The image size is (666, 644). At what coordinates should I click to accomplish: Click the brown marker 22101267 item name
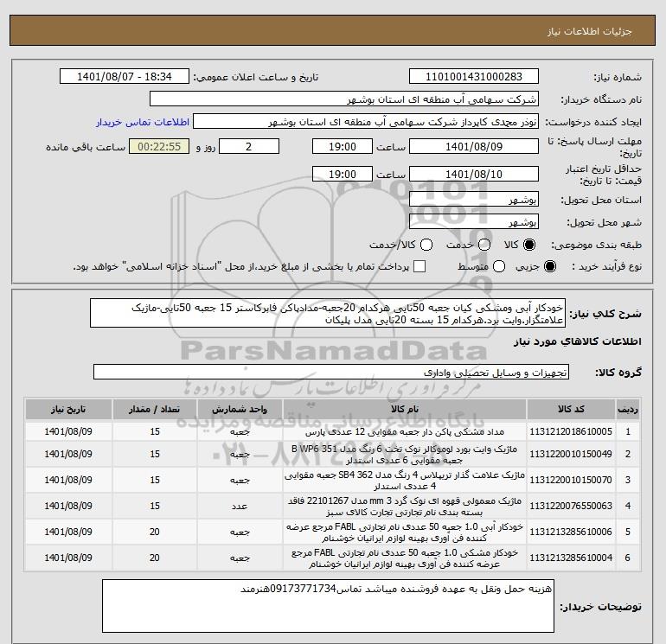click(x=405, y=506)
